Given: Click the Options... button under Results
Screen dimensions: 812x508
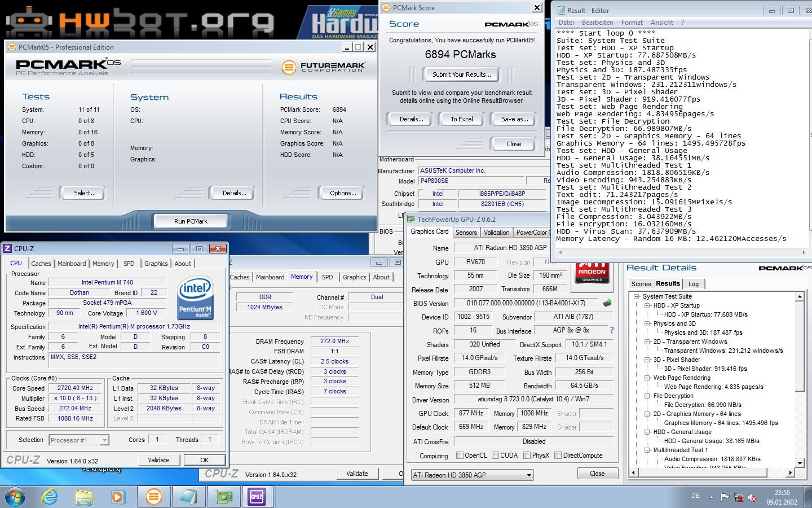Looking at the screenshot, I should 343,193.
